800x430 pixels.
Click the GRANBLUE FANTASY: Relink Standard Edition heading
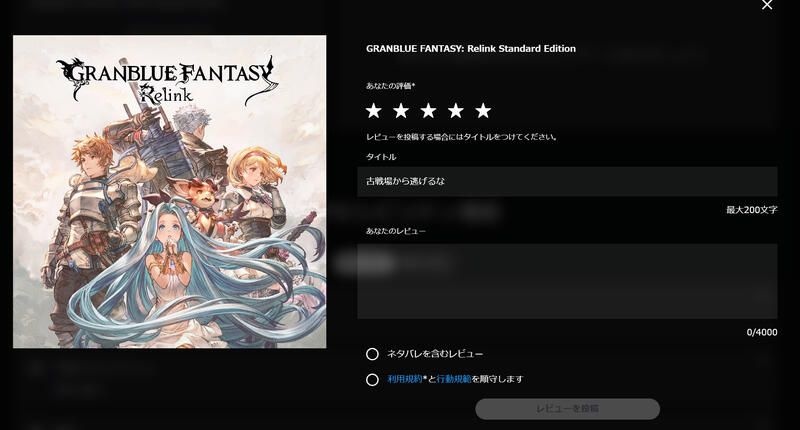point(471,48)
